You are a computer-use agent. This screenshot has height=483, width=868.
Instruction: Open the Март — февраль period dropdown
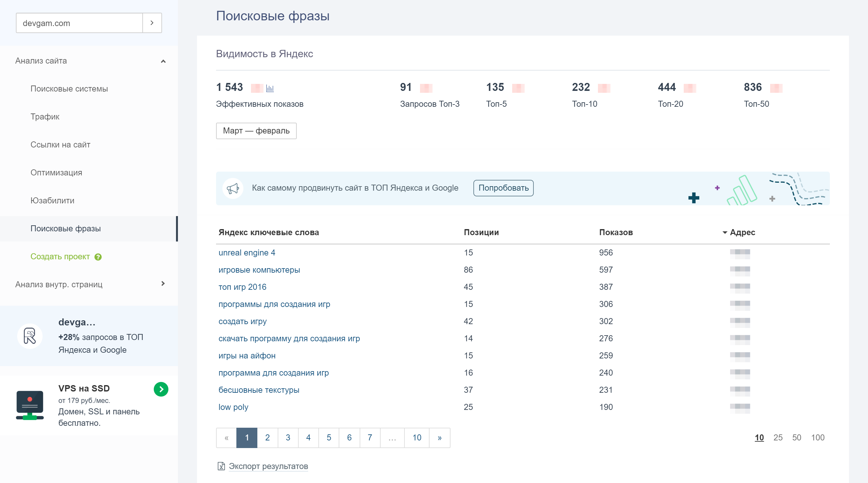point(256,131)
